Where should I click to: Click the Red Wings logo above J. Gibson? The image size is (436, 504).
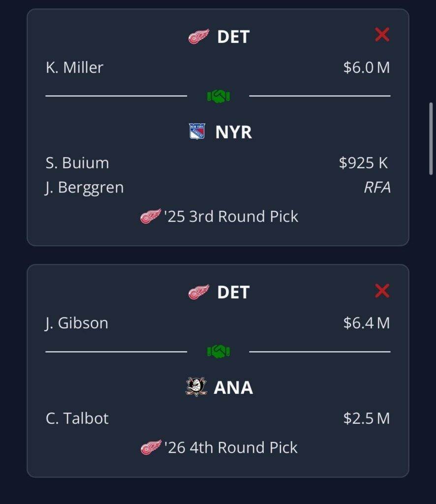(x=198, y=292)
